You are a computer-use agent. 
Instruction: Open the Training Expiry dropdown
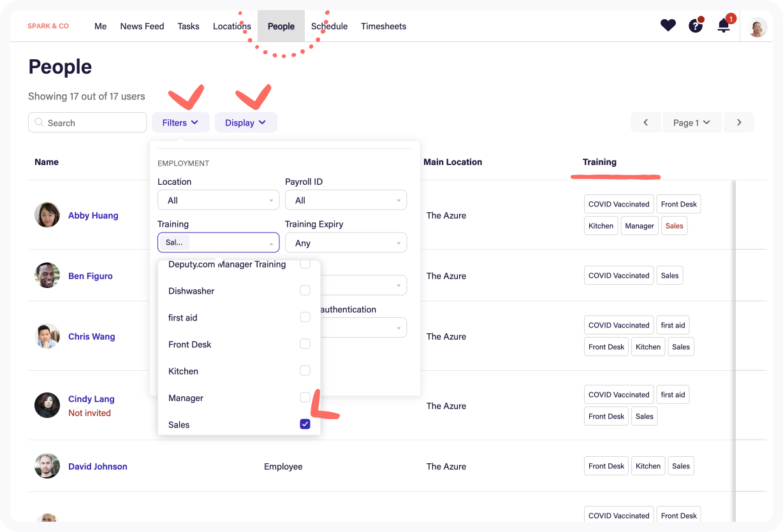click(346, 243)
